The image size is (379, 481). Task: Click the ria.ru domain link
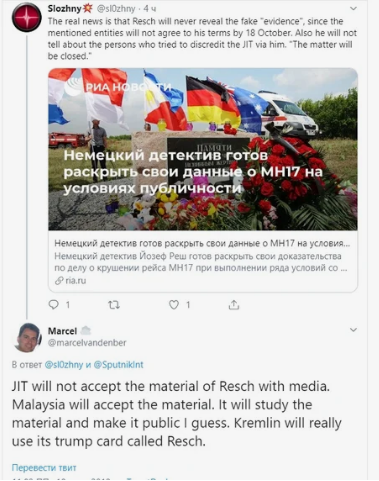tap(76, 281)
